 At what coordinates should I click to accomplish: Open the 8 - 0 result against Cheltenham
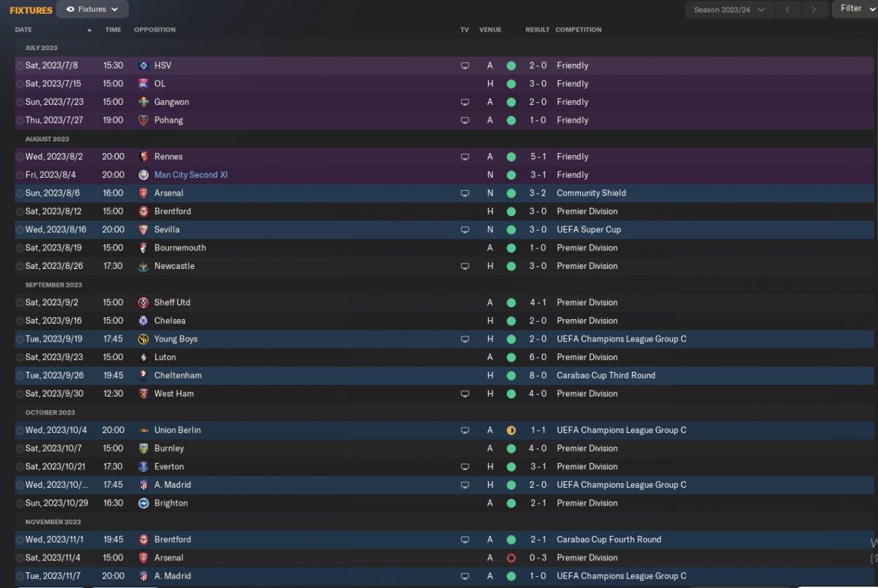coord(538,375)
